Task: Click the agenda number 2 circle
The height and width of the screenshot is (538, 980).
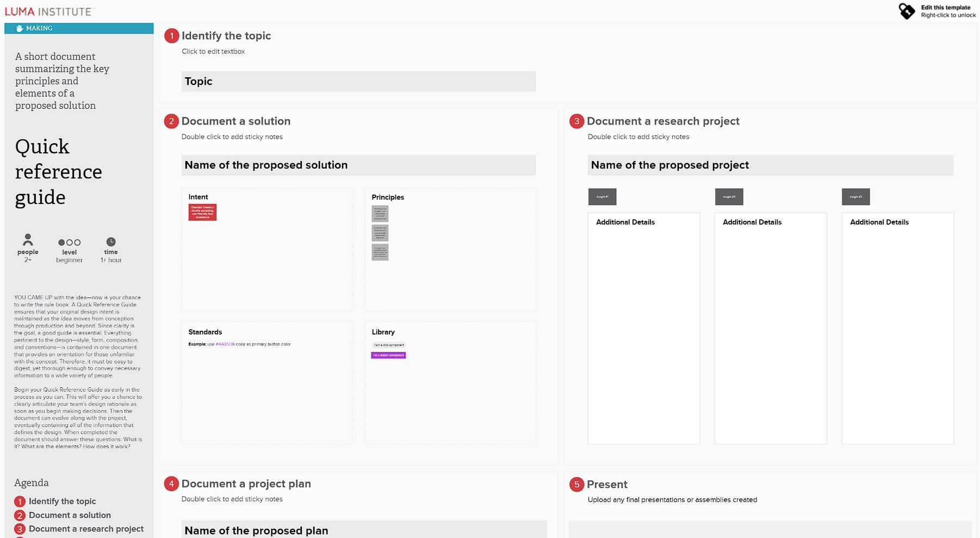Action: point(20,515)
